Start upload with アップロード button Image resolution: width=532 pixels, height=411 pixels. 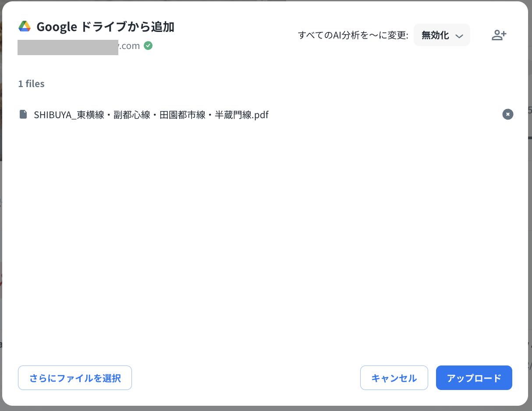474,378
